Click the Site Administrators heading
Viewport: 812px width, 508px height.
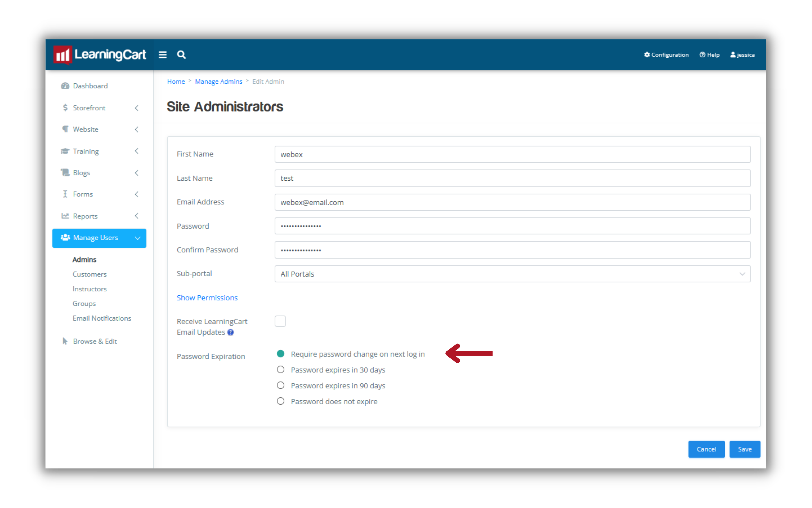coord(225,107)
